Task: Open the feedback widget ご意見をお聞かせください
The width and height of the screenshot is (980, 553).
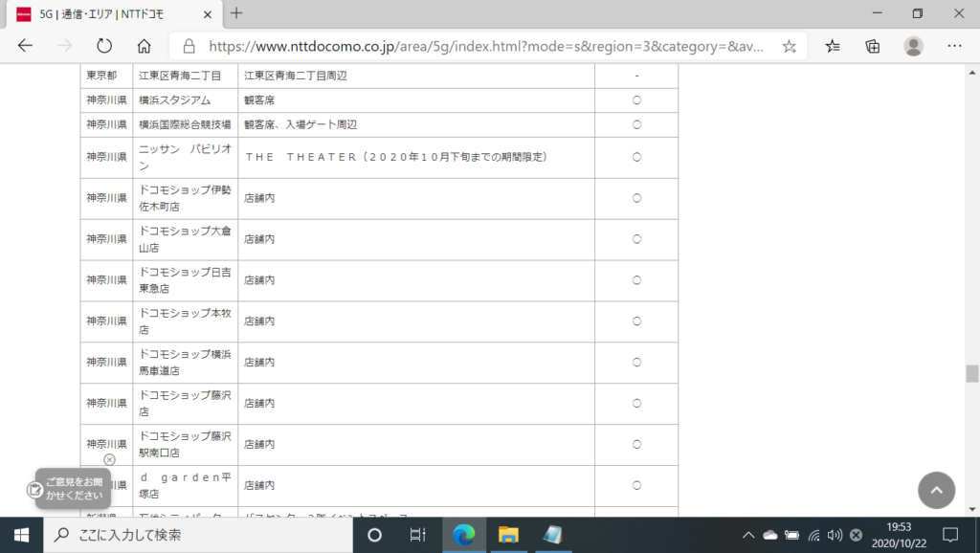Action: pos(73,489)
